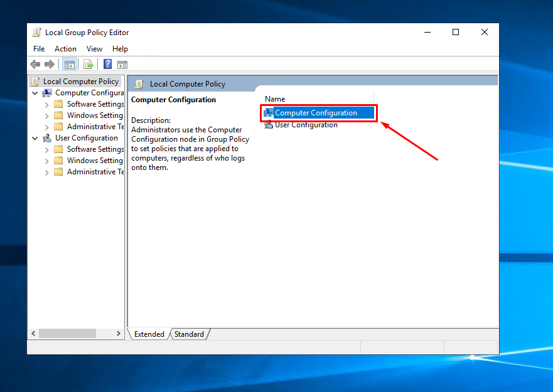Image resolution: width=553 pixels, height=392 pixels.
Task: Open Help via the blue question-mark icon
Action: click(x=107, y=64)
